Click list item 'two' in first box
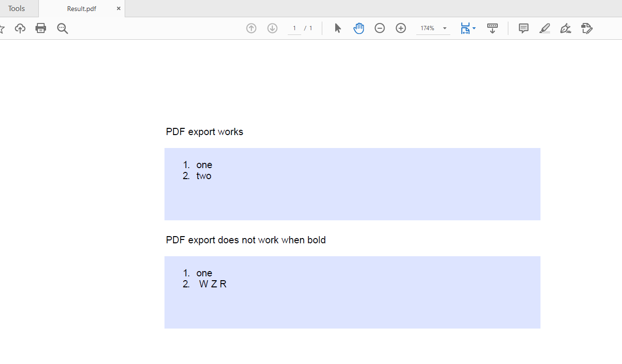This screenshot has height=364, width=622. (204, 176)
